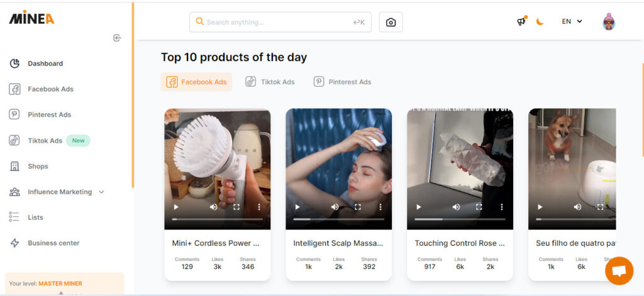Switch to the Tiktok Ads tab
This screenshot has width=644, height=296.
(x=270, y=82)
